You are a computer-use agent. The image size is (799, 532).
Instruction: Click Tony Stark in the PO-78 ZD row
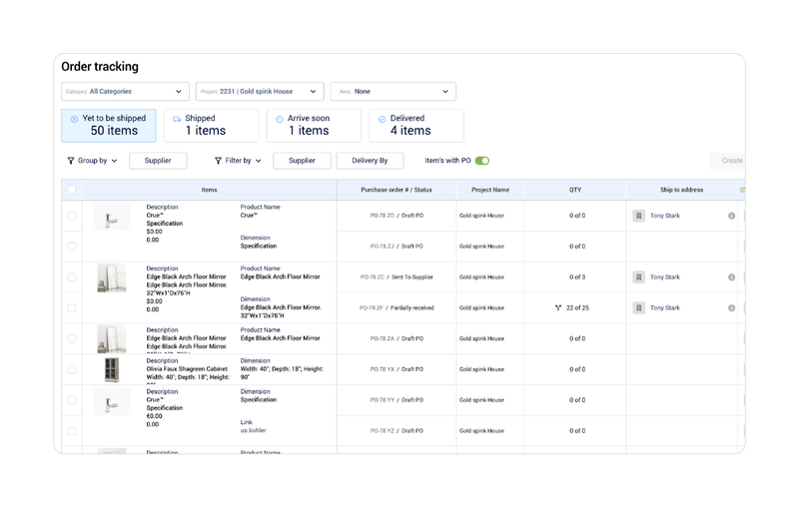[x=665, y=216]
